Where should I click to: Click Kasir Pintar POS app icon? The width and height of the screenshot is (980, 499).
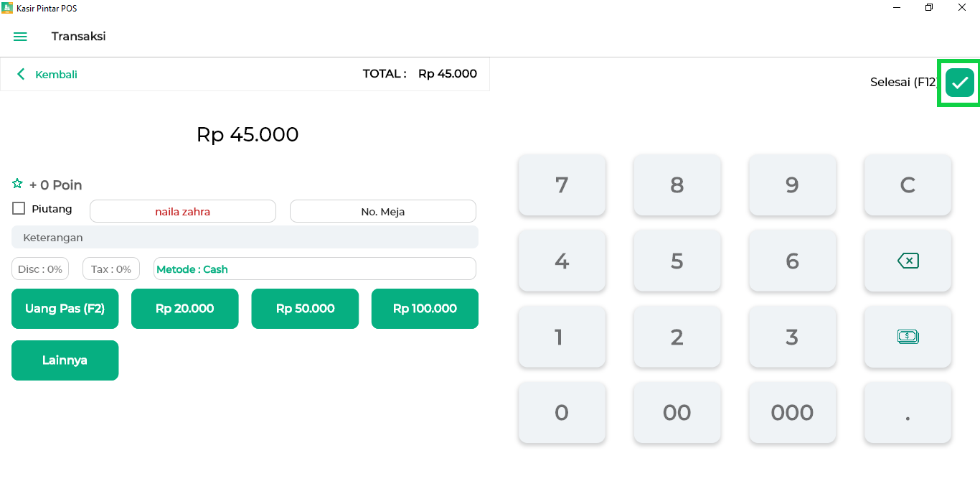[7, 8]
